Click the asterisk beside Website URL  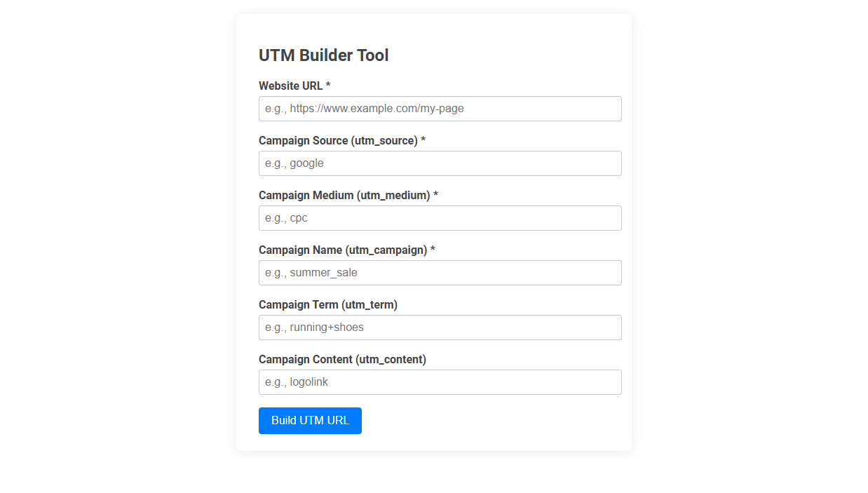click(x=328, y=86)
